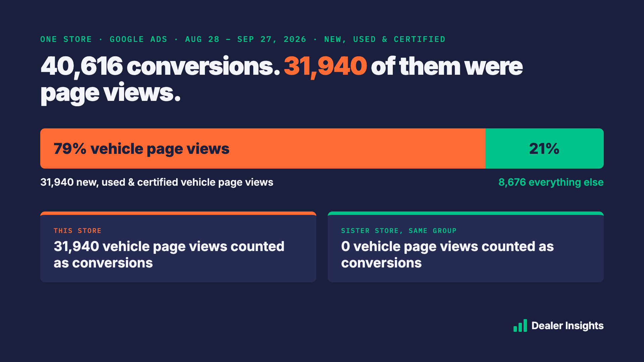Click the ONE STORE header label

coord(66,39)
